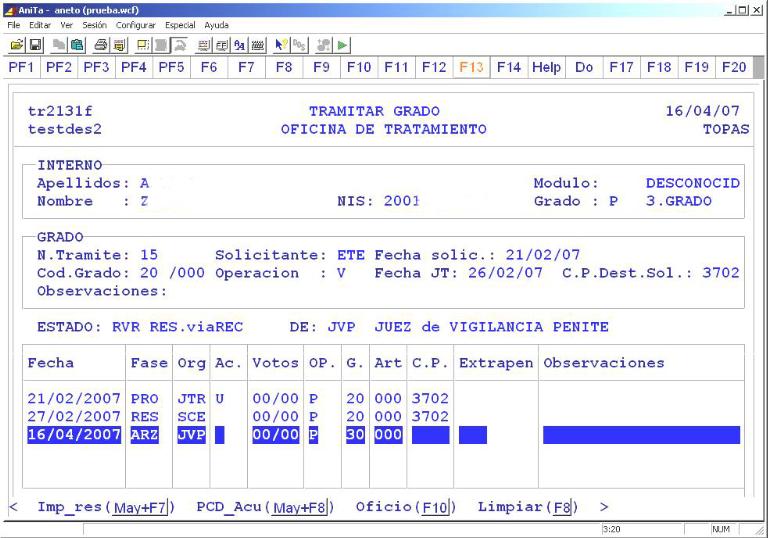Click the right arrow next to Limpiar
This screenshot has height=538, width=768.
(x=604, y=507)
